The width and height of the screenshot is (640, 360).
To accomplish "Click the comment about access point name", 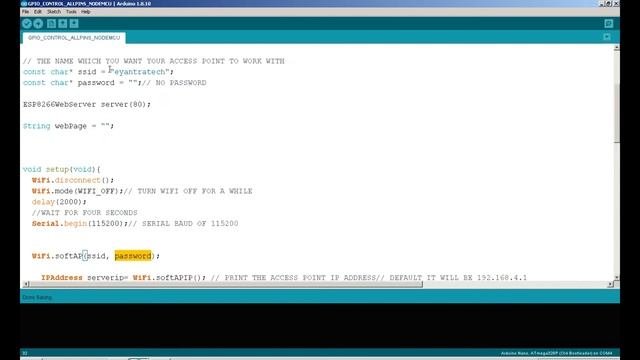I will click(x=154, y=61).
